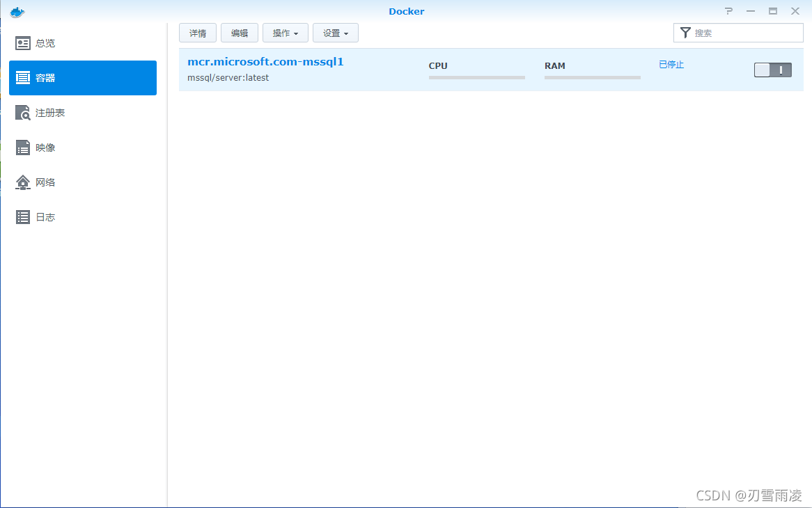Click the 编辑 edit button
Image resolution: width=812 pixels, height=508 pixels.
pyautogui.click(x=240, y=33)
